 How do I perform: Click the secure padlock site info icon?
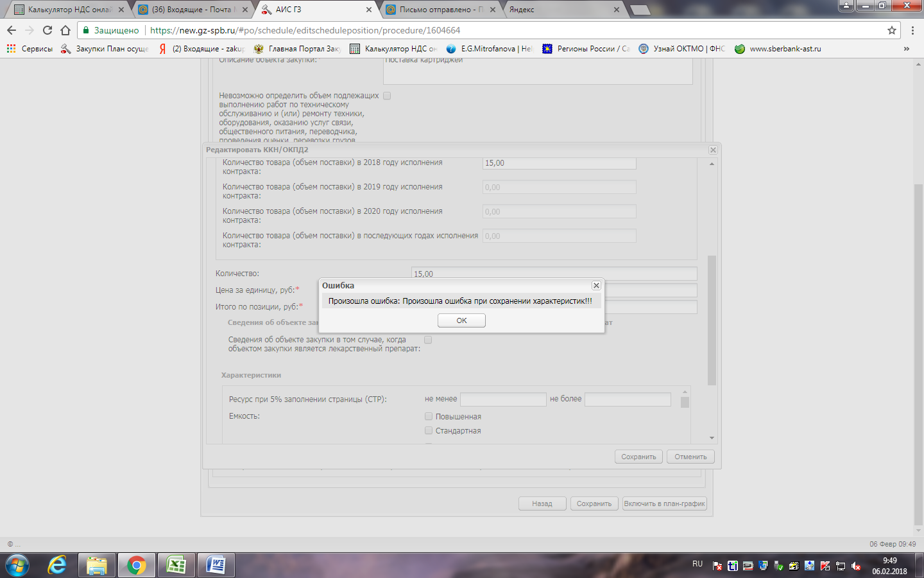pos(86,30)
